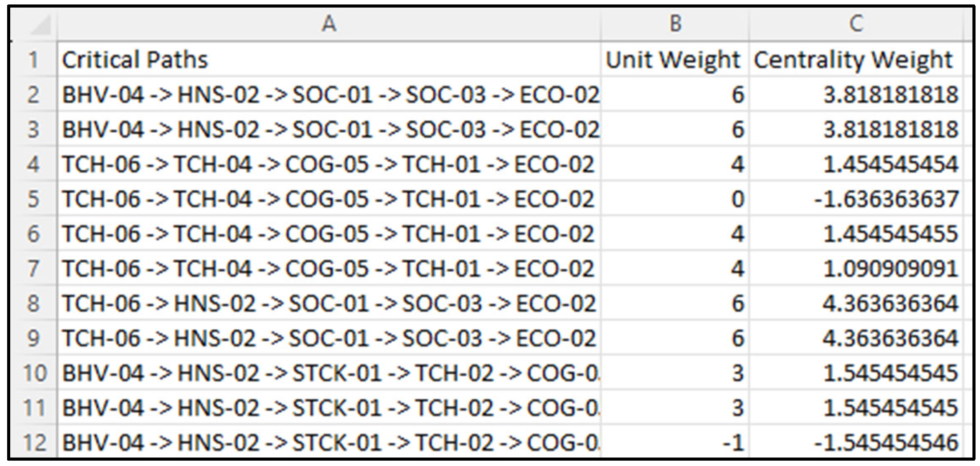The height and width of the screenshot is (466, 980).
Task: Select row 5 header
Action: tap(33, 199)
